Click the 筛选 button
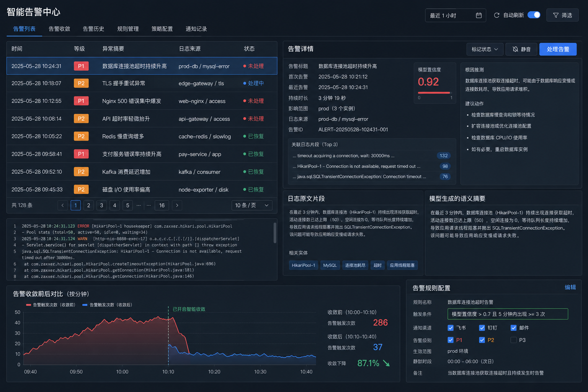Screen dimensions: 588x392 point(562,15)
